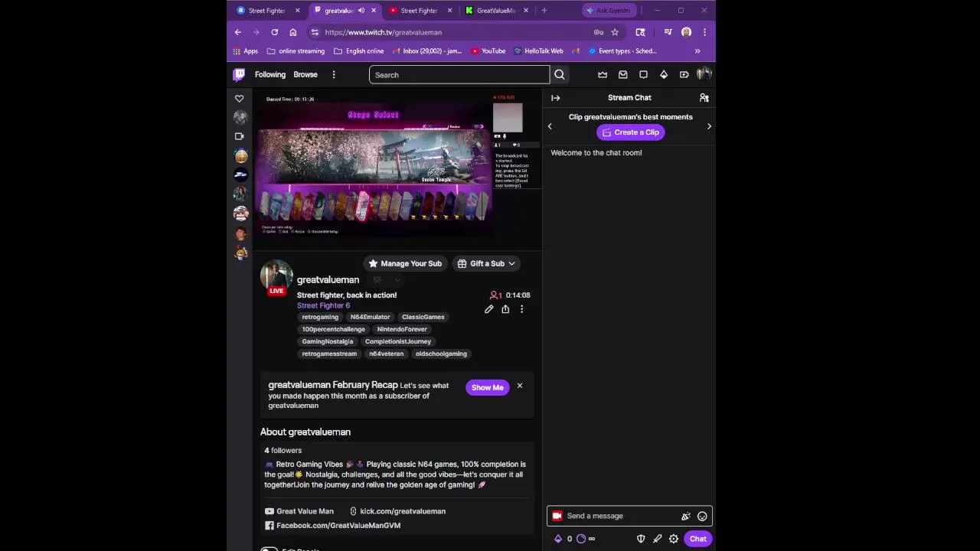
Task: Open the emote picker smiley icon
Action: (702, 516)
